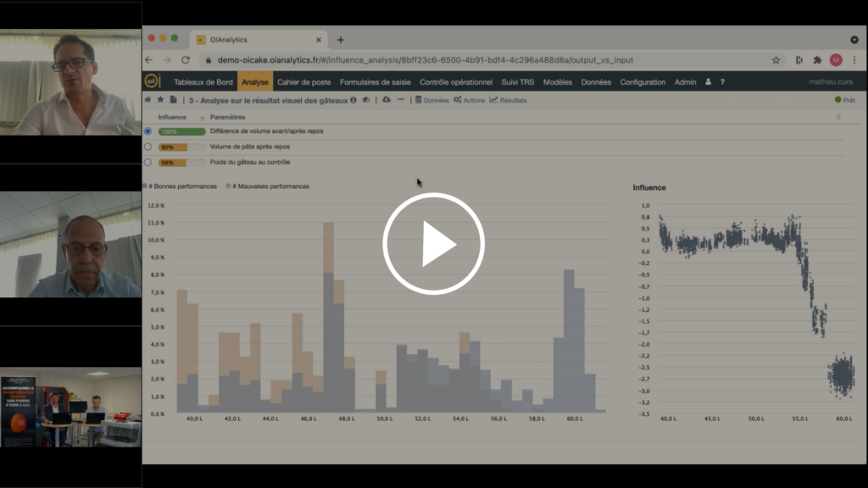
Task: Toggle the eye visibility icon near title
Action: click(366, 100)
